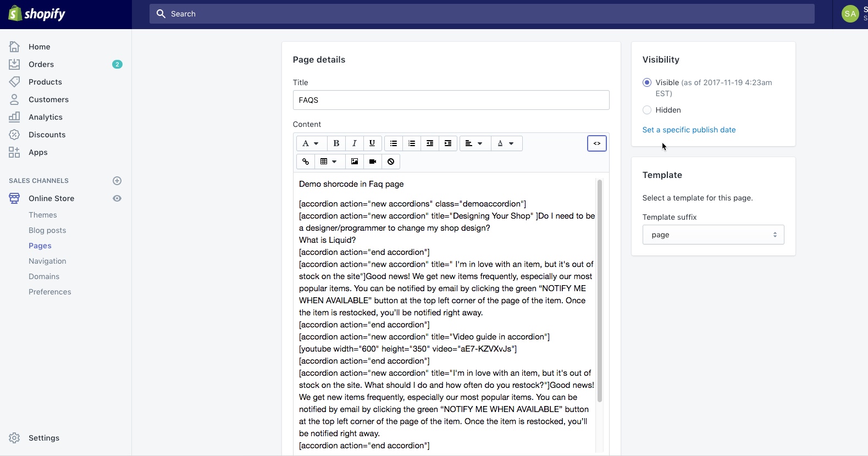Insert a numbered list
The height and width of the screenshot is (456, 868).
click(412, 143)
